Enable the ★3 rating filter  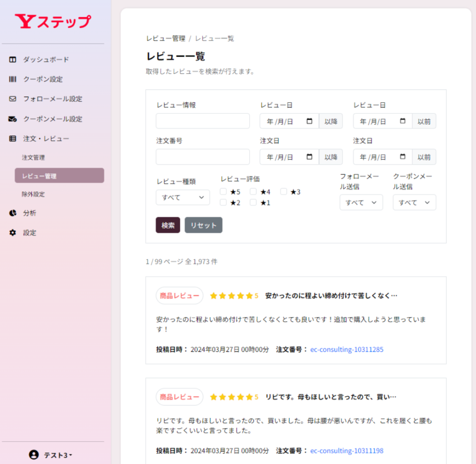pos(284,191)
